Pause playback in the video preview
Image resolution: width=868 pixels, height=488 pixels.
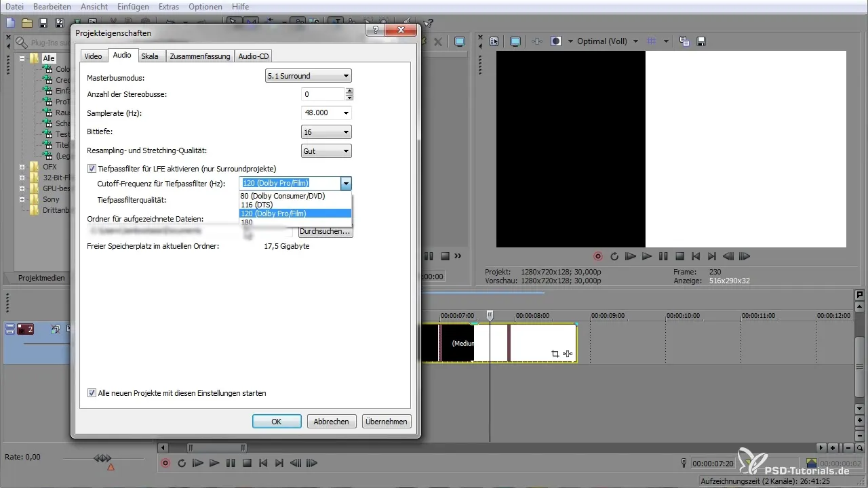click(x=663, y=256)
